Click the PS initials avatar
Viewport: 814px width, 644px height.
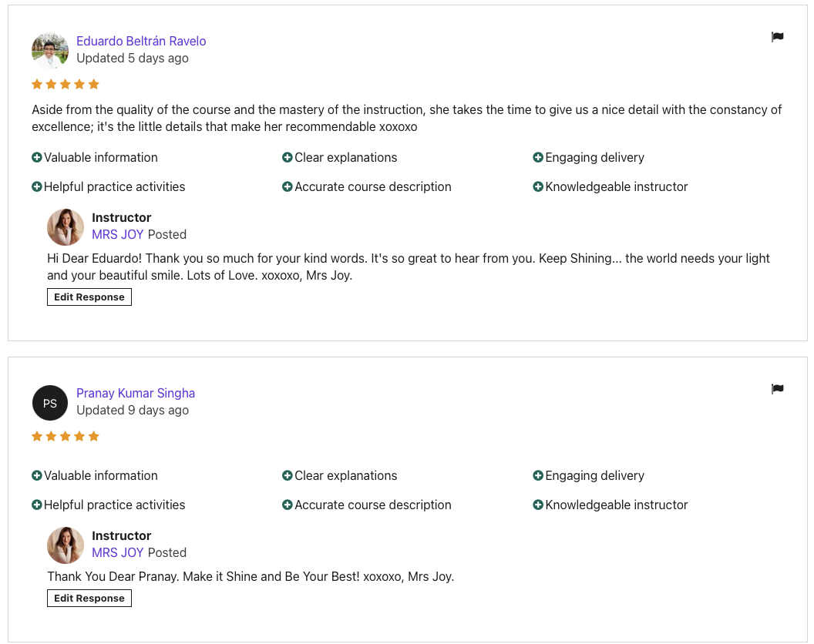(50, 403)
